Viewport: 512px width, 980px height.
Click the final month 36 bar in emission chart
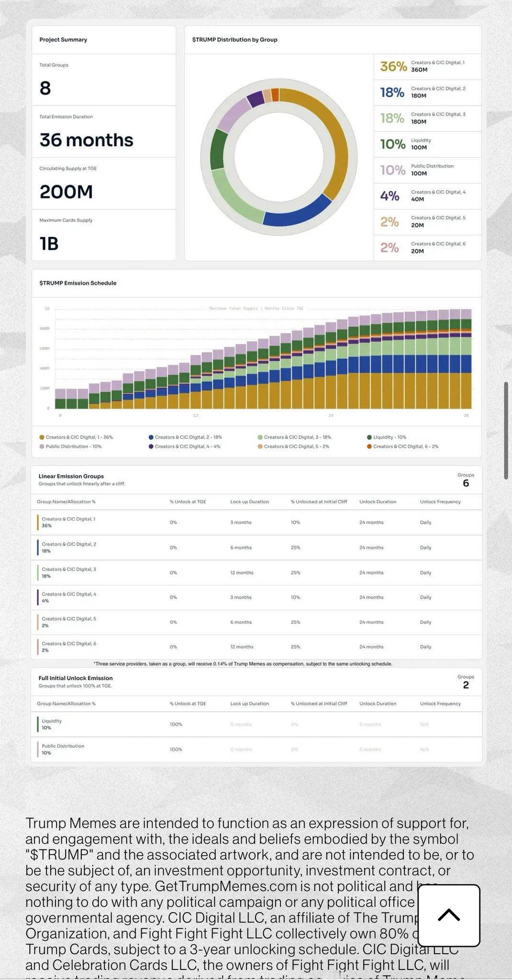tap(466, 359)
